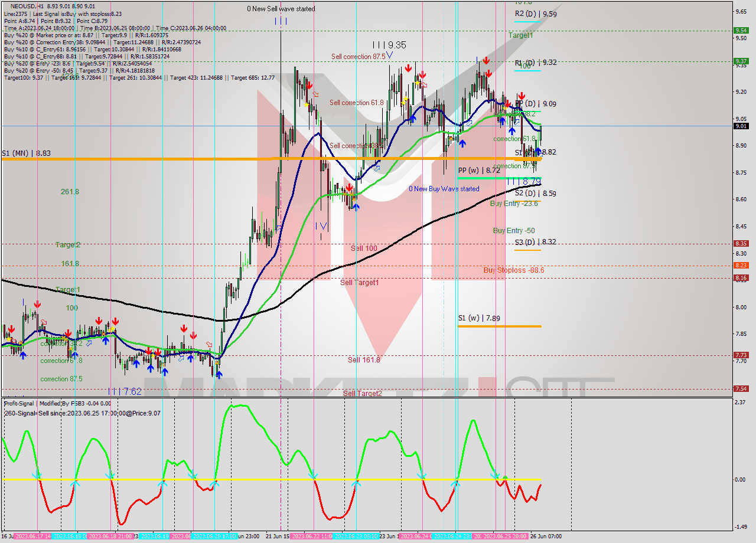
Task: Click the 'Buy %20 @ Correction Entry38' line
Action: [102, 42]
